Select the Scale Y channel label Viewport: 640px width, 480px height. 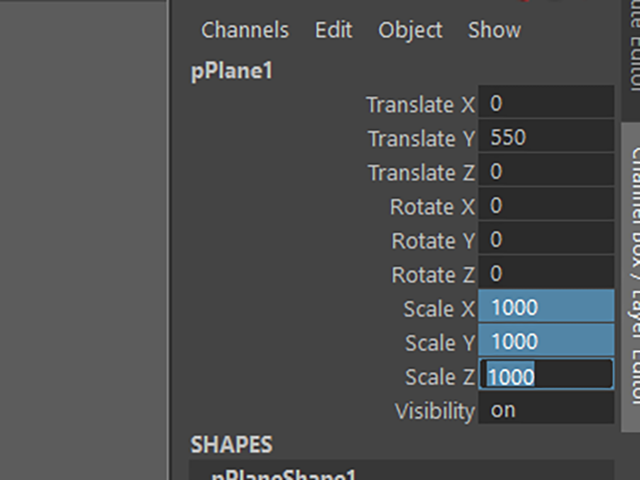click(440, 342)
